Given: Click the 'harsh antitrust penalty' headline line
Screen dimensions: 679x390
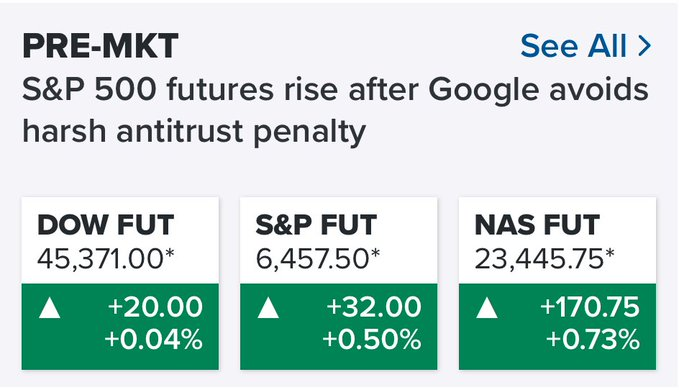Looking at the screenshot, I should pyautogui.click(x=194, y=132).
